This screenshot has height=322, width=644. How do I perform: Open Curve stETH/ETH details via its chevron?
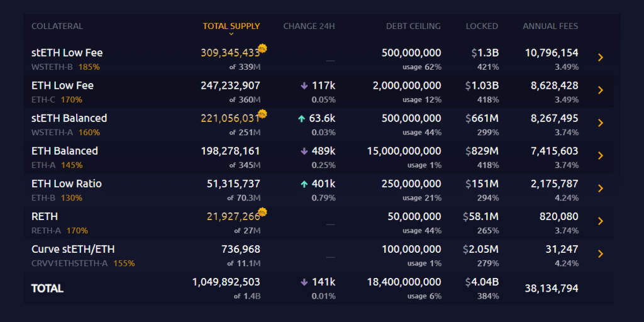click(601, 254)
